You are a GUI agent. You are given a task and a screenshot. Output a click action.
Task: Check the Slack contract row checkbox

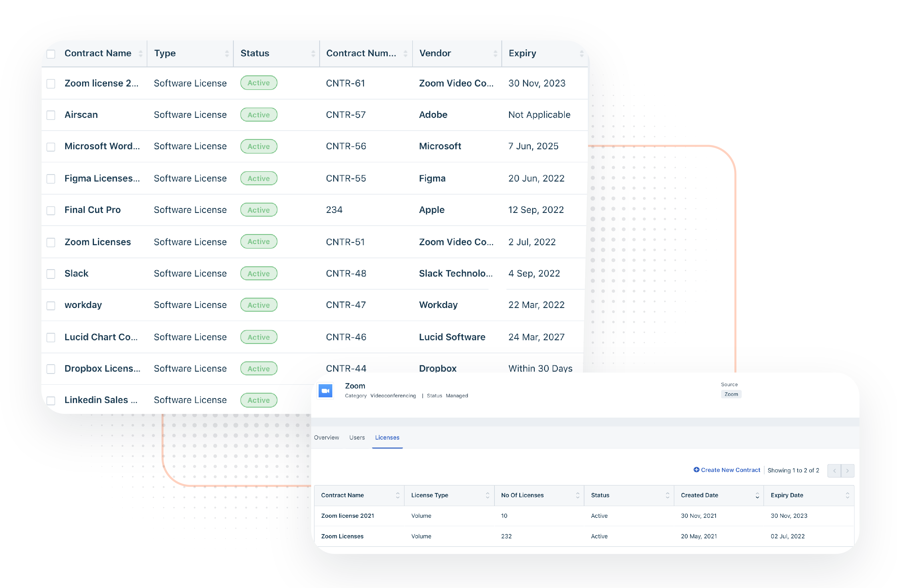pyautogui.click(x=51, y=274)
